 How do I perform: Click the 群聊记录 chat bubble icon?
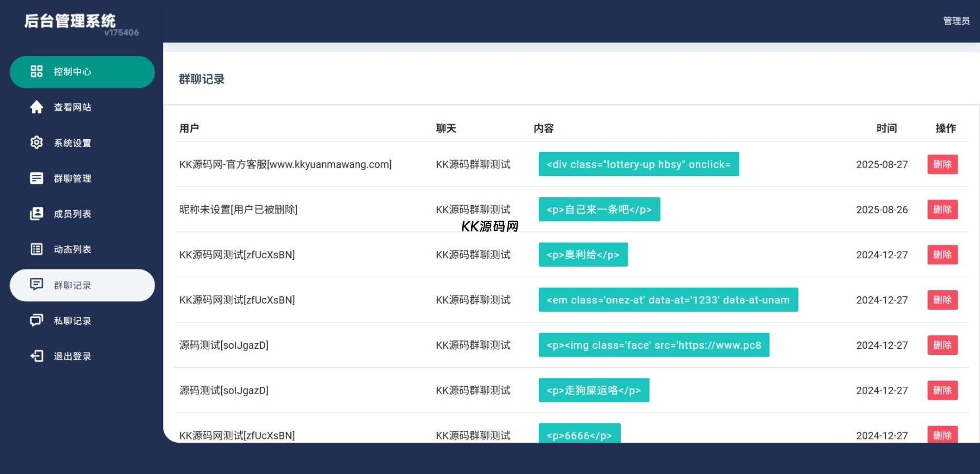point(36,285)
